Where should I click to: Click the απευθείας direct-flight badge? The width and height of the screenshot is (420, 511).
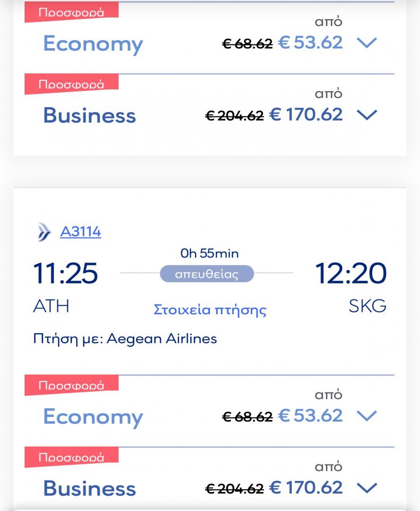tap(207, 274)
